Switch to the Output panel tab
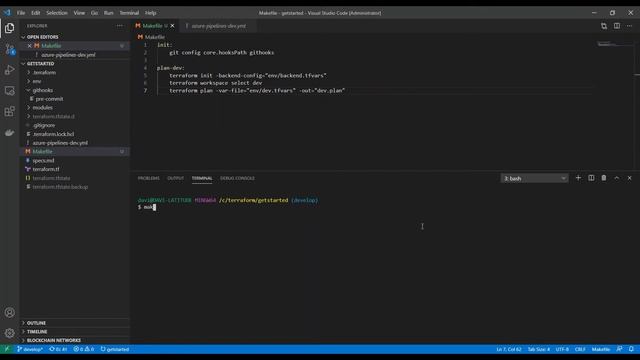Viewport: 640px width, 360px height. click(x=176, y=178)
